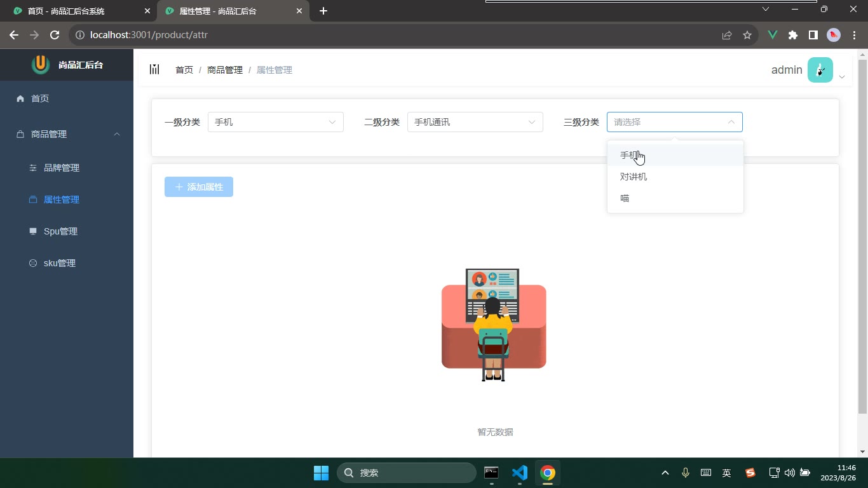This screenshot has height=488, width=868.
Task: Click the 英 input language indicator
Action: click(x=726, y=473)
